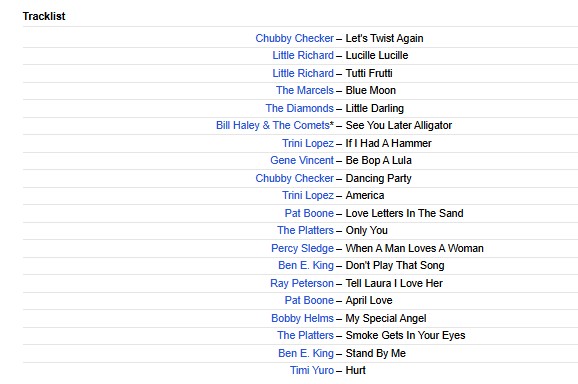The height and width of the screenshot is (384, 578).
Task: Open Little Richard link next to Tutti Frutti
Action: 303,73
